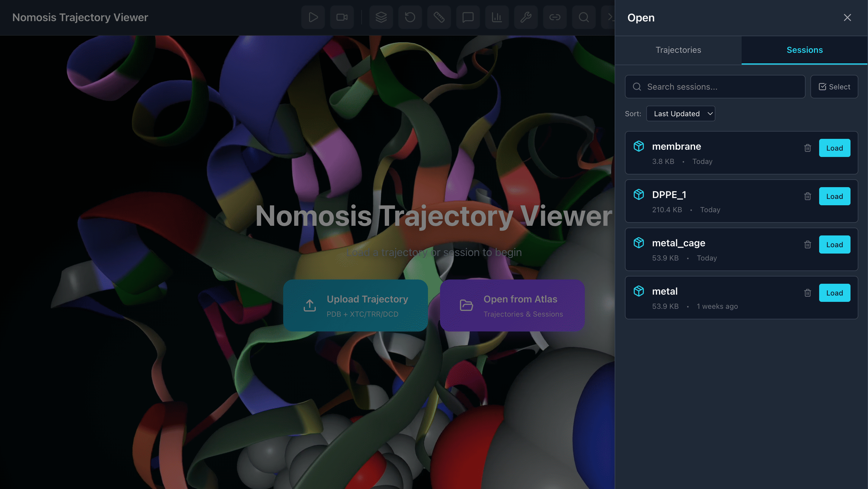Click the toolbar magnifier search icon
Image resolution: width=868 pixels, height=489 pixels.
(x=584, y=17)
